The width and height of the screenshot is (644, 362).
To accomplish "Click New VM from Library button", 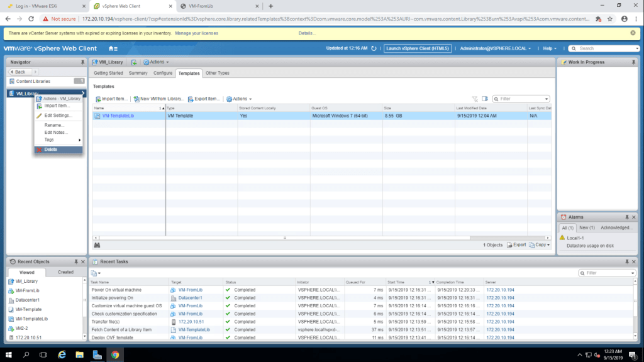I will coord(158,99).
